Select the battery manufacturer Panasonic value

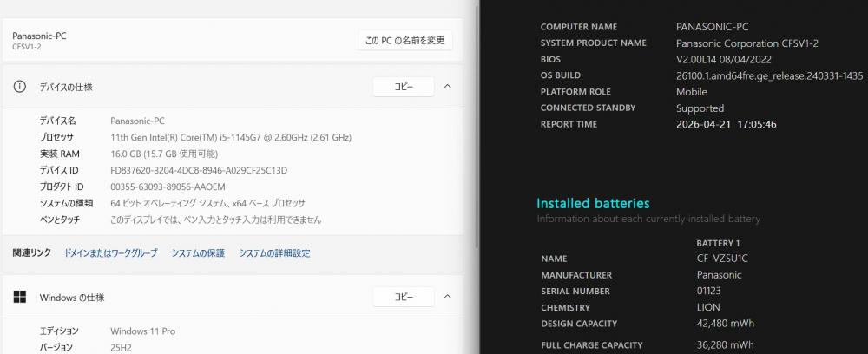719,275
